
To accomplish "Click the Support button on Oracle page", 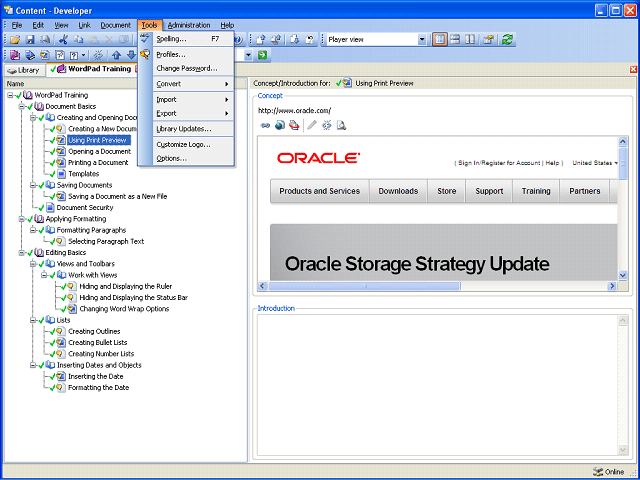I will click(489, 191).
